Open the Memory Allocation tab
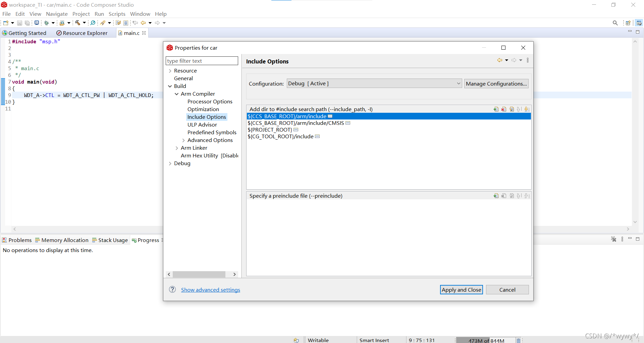This screenshot has height=343, width=644. (62, 240)
